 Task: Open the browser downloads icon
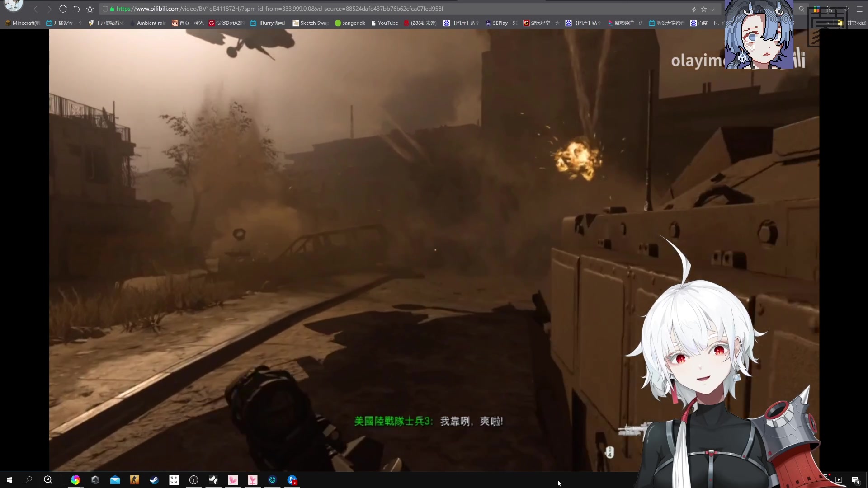(846, 9)
